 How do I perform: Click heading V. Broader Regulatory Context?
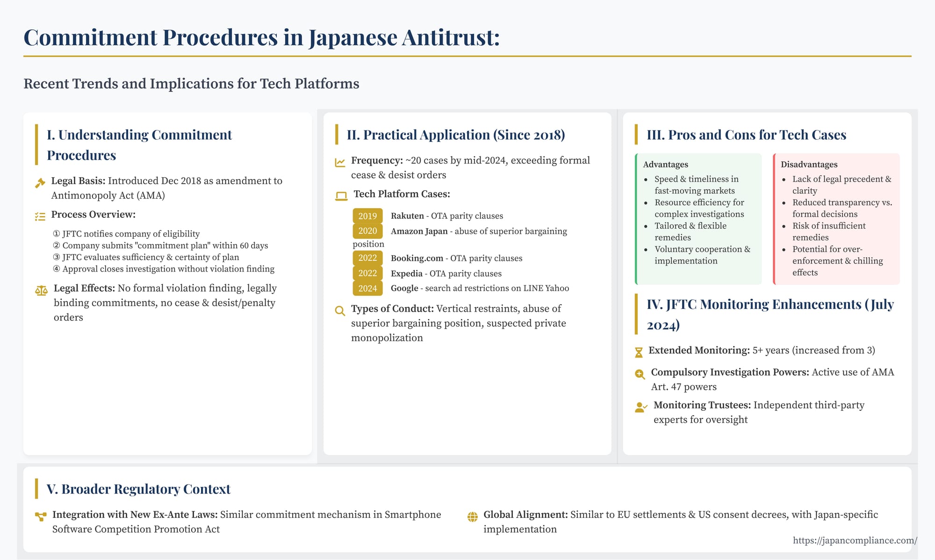pos(138,489)
